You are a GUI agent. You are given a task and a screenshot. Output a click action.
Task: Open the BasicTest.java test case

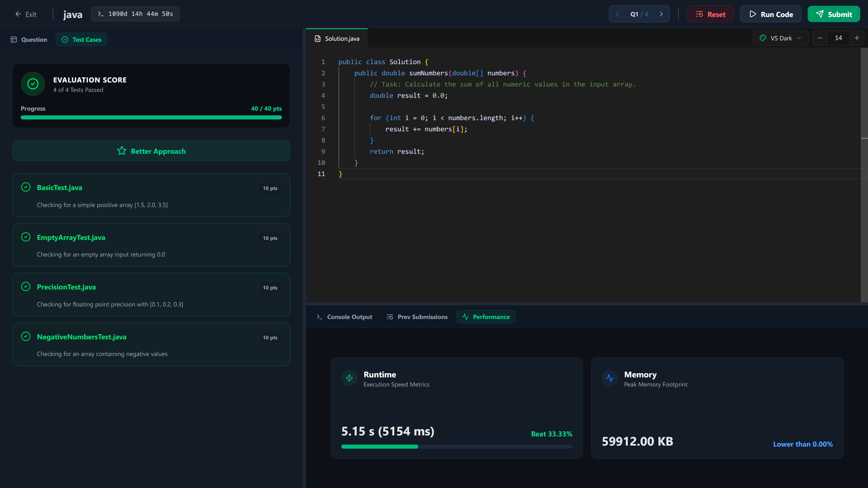[151, 195]
